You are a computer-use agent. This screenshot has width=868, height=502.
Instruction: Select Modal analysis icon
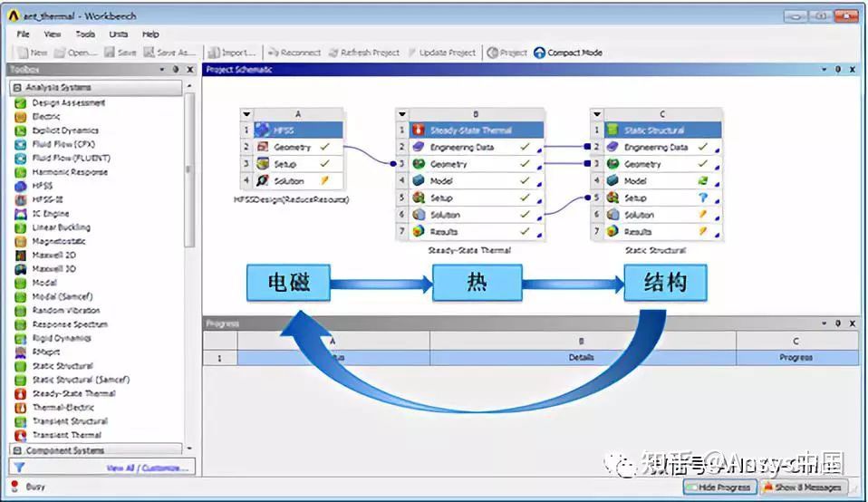tap(21, 283)
